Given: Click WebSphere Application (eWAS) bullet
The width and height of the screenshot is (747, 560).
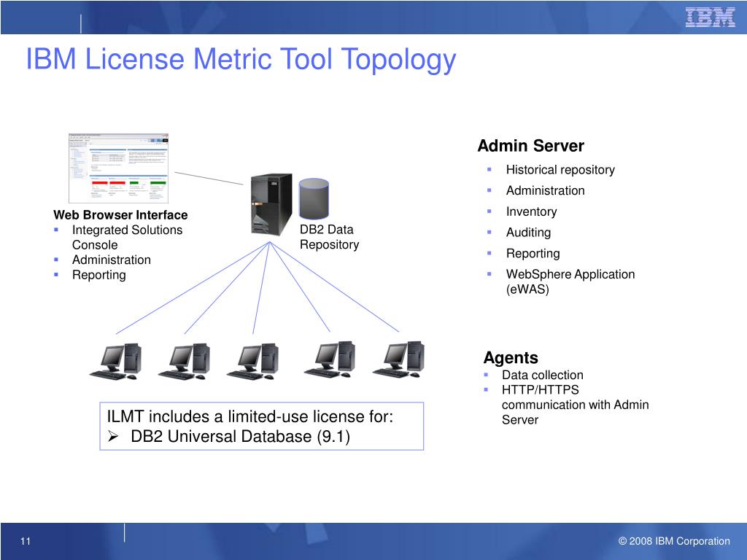Looking at the screenshot, I should pos(570,281).
